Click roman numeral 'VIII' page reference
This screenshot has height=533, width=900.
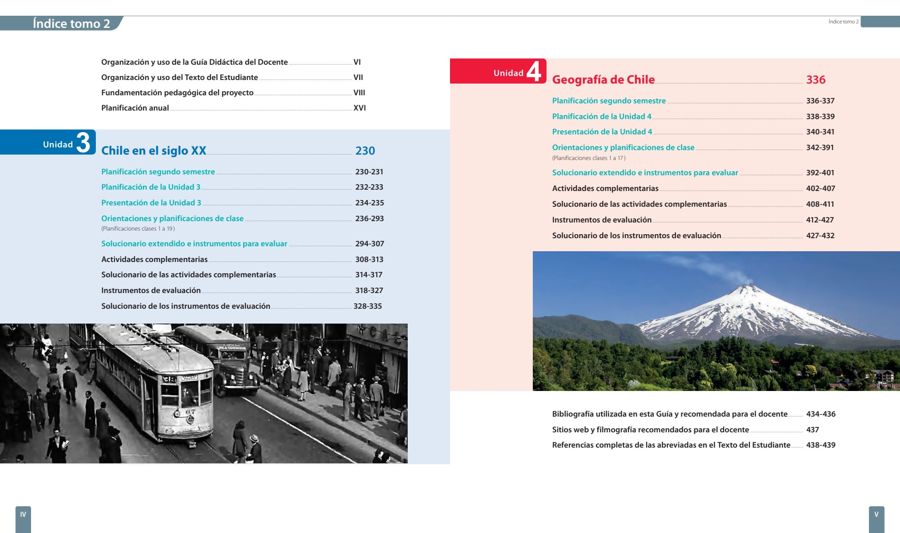[359, 92]
